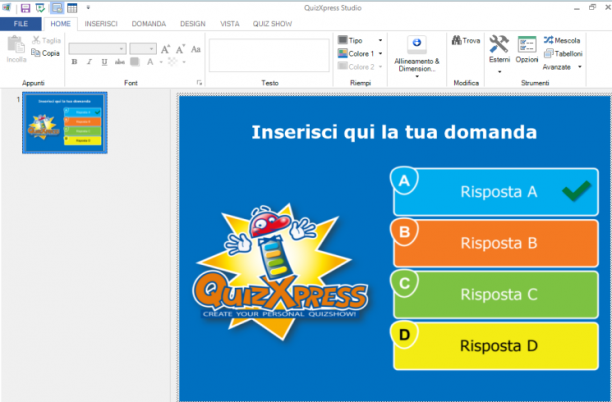
Task: Open the Tipo fill type dropdown
Action: click(360, 40)
